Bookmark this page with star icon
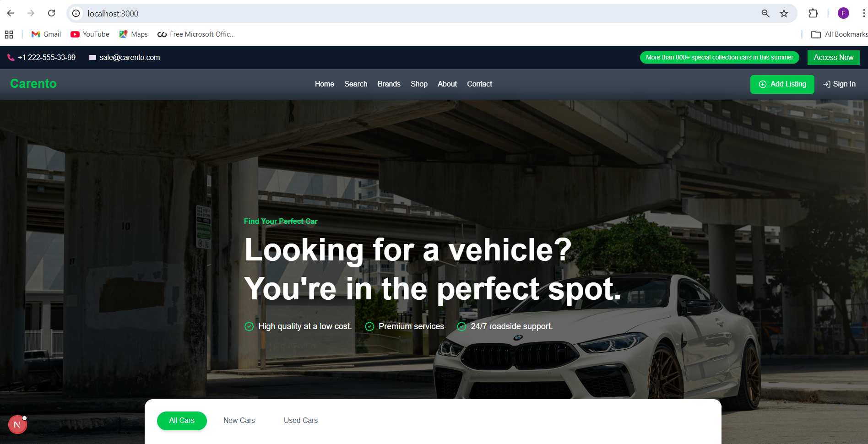 tap(784, 13)
